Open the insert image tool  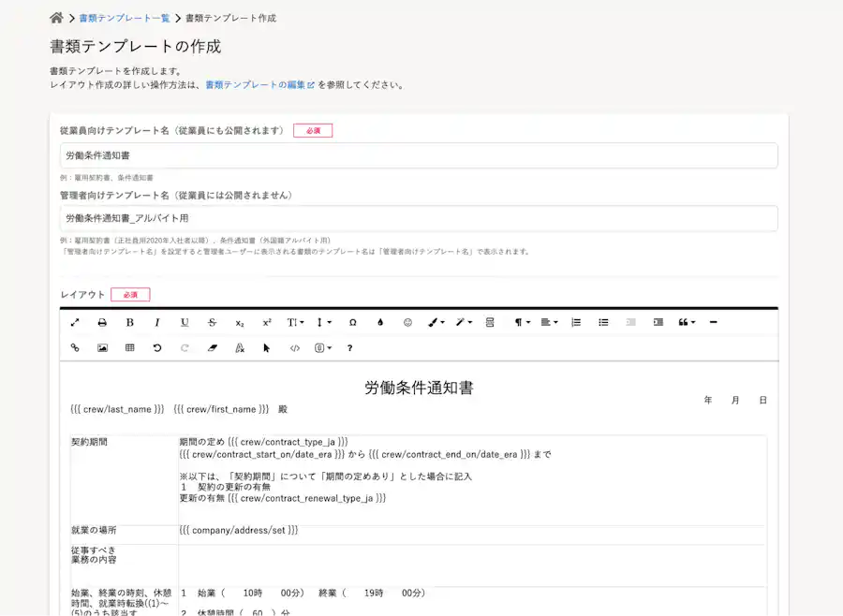tap(102, 347)
